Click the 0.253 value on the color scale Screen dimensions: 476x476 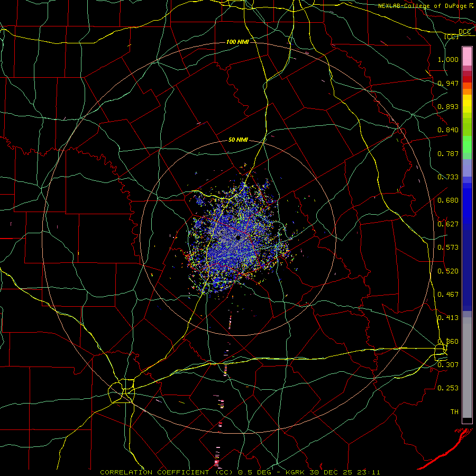point(448,388)
